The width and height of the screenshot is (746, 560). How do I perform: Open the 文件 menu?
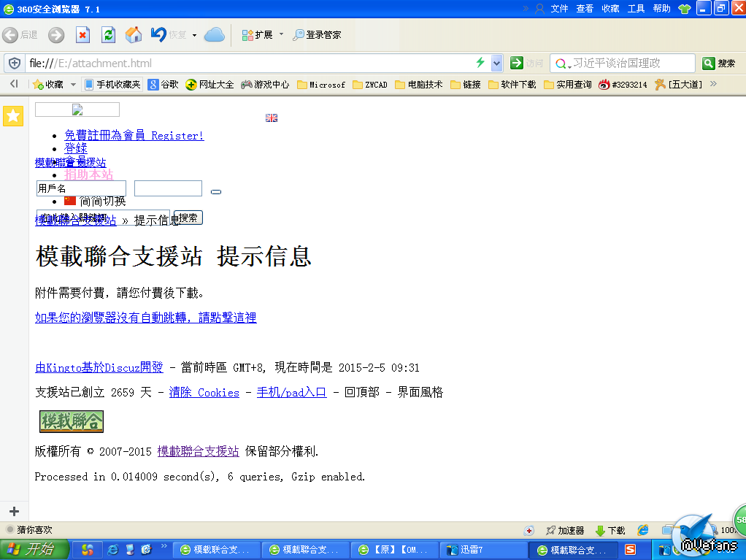559,9
